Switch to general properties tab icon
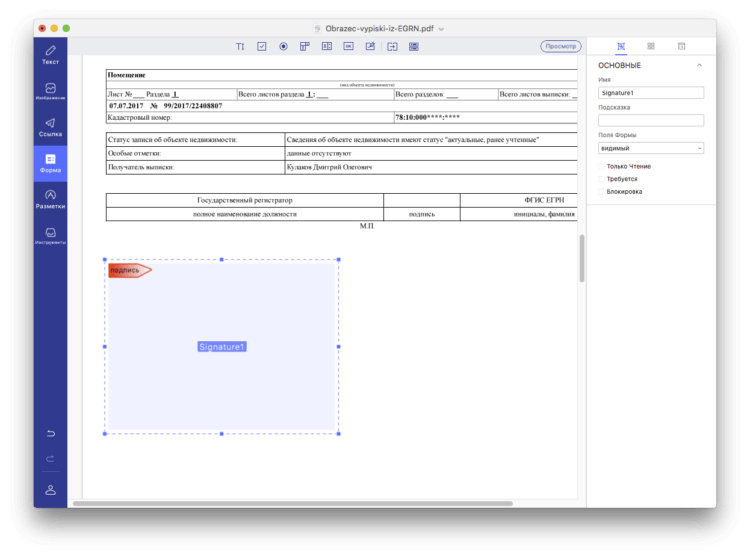 (621, 46)
